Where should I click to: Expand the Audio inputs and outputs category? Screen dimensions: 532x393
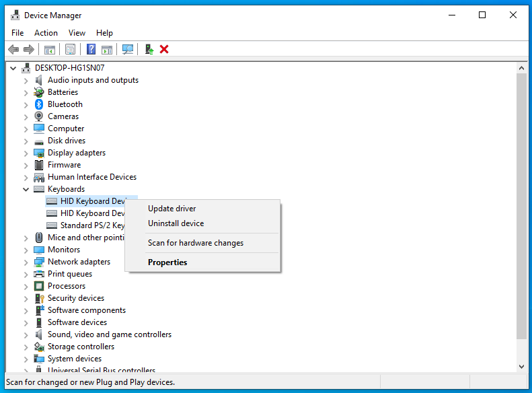pos(26,81)
